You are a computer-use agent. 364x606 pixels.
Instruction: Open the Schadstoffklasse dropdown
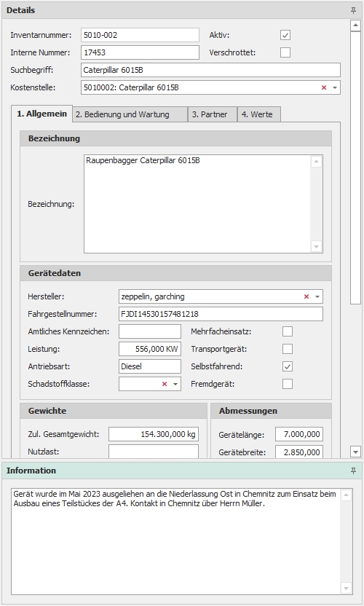click(x=175, y=384)
